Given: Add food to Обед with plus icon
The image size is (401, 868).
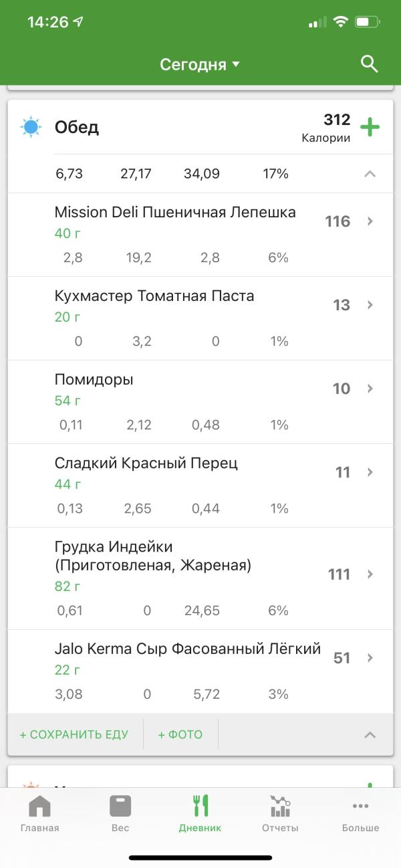Looking at the screenshot, I should tap(370, 127).
